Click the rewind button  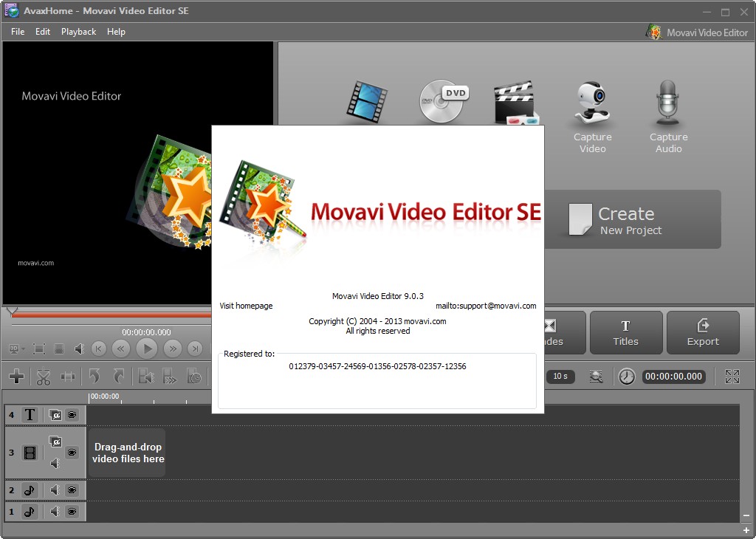121,349
